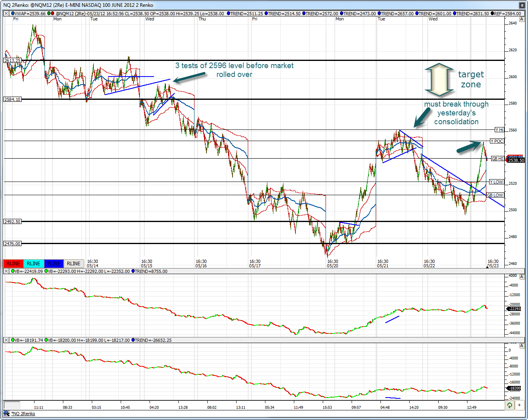Click the green dot for VB=-18200.00
This screenshot has height=420, width=528.
46,340
